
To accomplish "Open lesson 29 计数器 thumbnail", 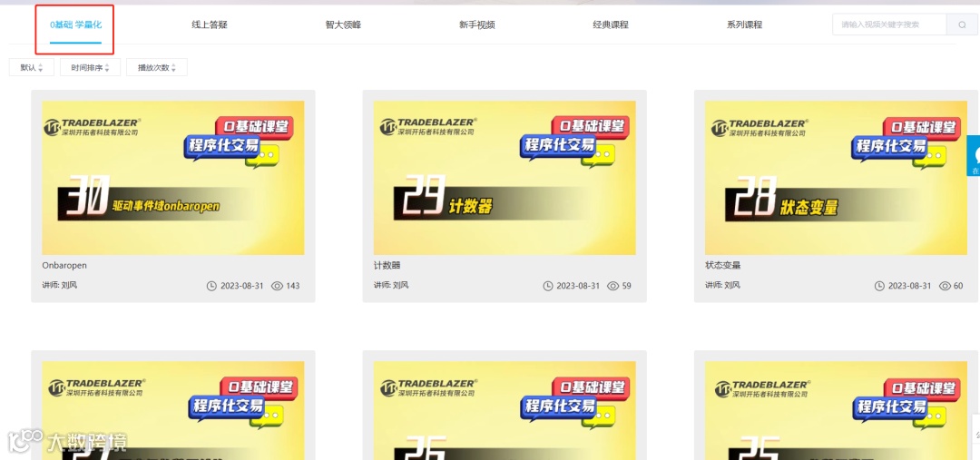I will pyautogui.click(x=505, y=178).
